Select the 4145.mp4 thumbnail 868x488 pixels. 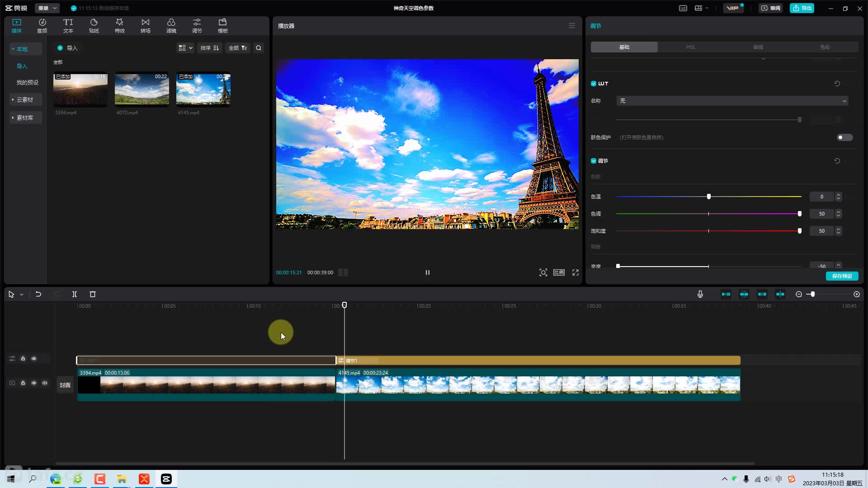203,89
